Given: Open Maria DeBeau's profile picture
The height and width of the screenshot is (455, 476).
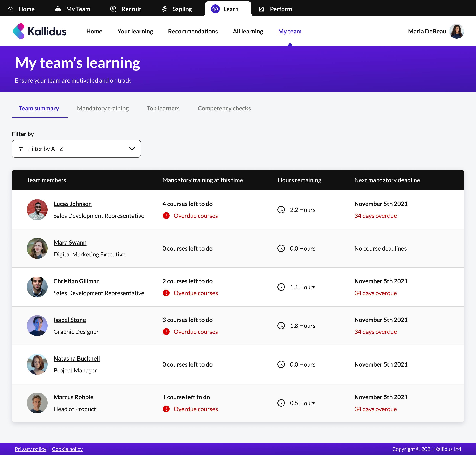Looking at the screenshot, I should coord(457,31).
